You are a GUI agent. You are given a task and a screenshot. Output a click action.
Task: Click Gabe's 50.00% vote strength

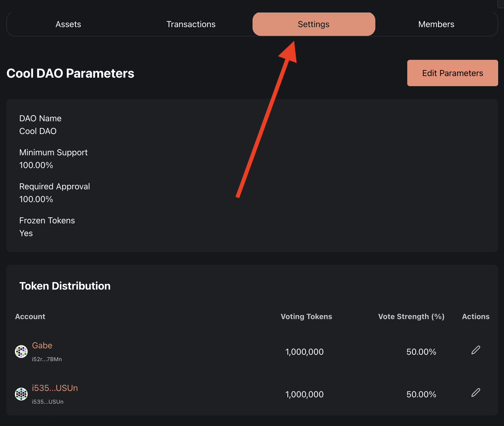point(421,352)
